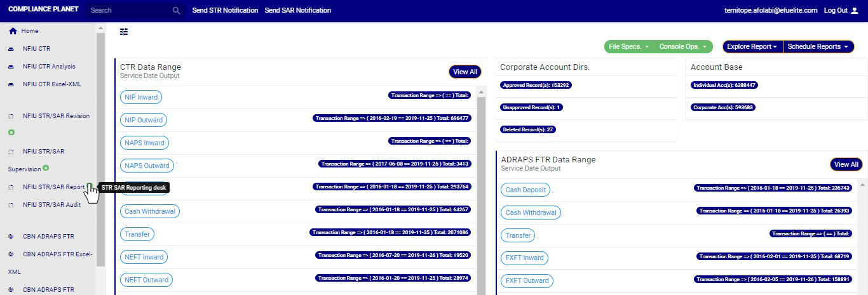
Task: Click the NFIU CTR Excel-XML icon
Action: coord(11,84)
